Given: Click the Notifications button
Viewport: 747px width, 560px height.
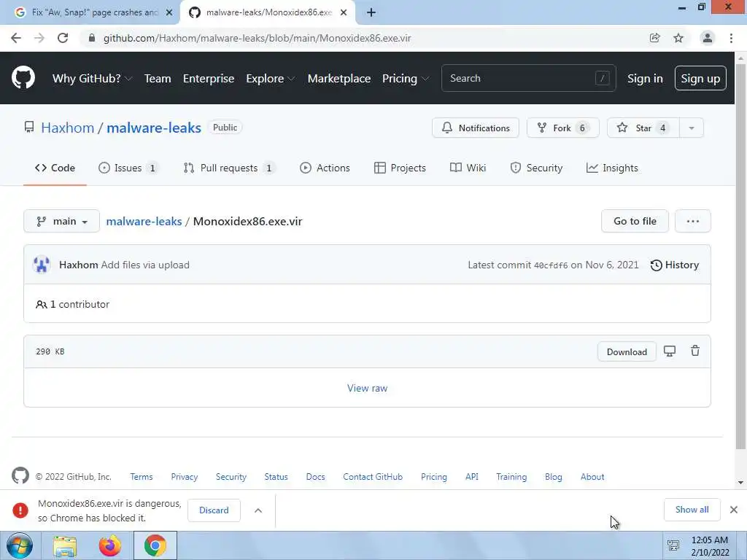Looking at the screenshot, I should coord(476,128).
